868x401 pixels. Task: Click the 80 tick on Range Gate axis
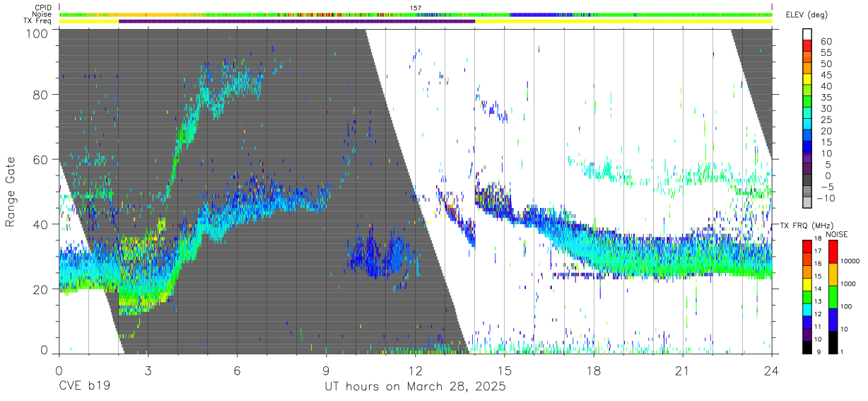coord(40,95)
